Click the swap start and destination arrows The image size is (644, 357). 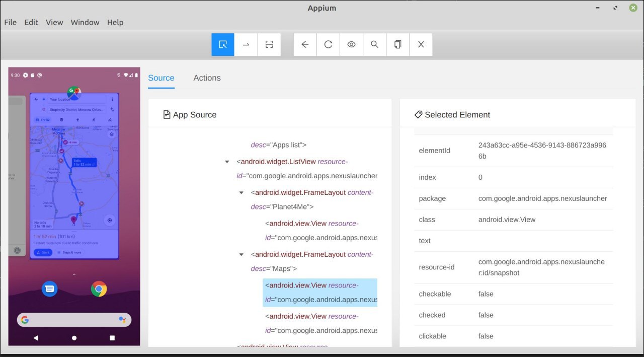point(112,109)
